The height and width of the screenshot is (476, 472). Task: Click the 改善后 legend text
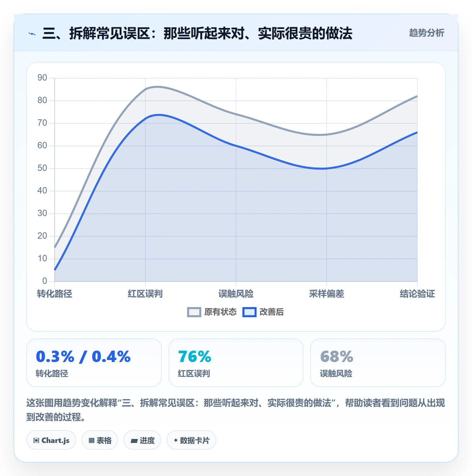[271, 312]
